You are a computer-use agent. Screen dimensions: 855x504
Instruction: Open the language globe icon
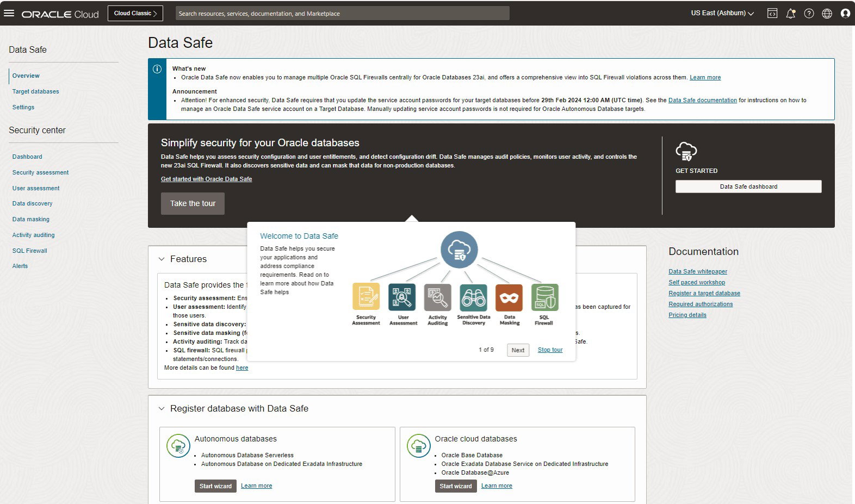[x=827, y=14]
